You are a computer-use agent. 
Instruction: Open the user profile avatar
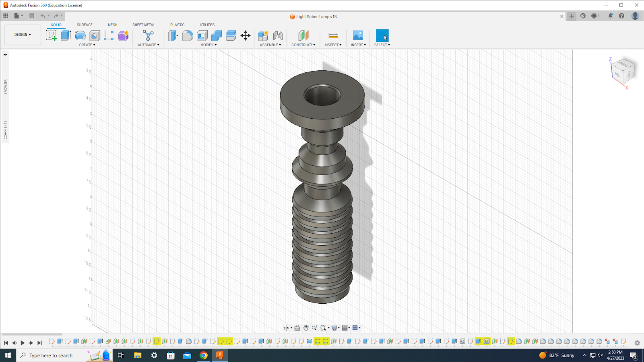pyautogui.click(x=635, y=16)
